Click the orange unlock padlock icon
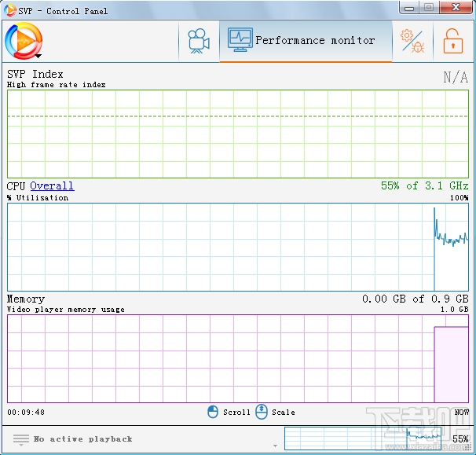Screen dimensions: 476x455 (453, 41)
